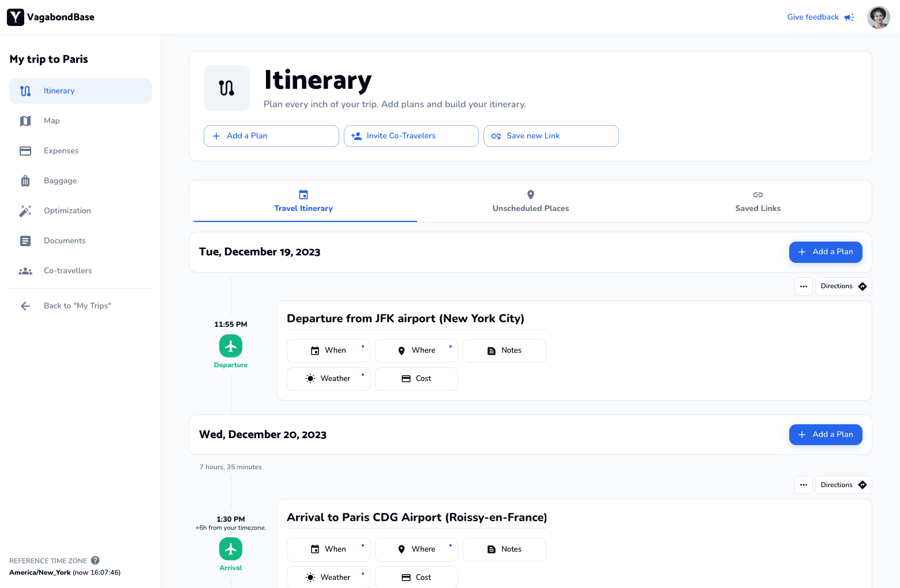Open user profile avatar
900x588 pixels.
878,17
